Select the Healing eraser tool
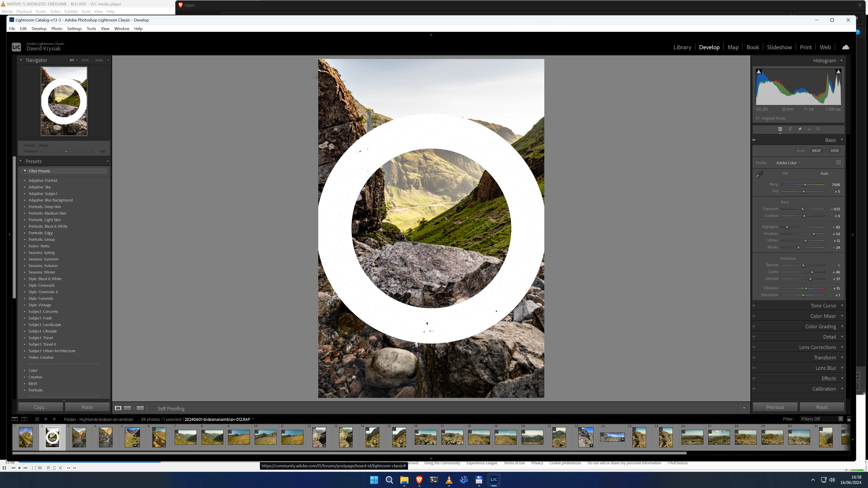868x488 pixels. [x=800, y=129]
